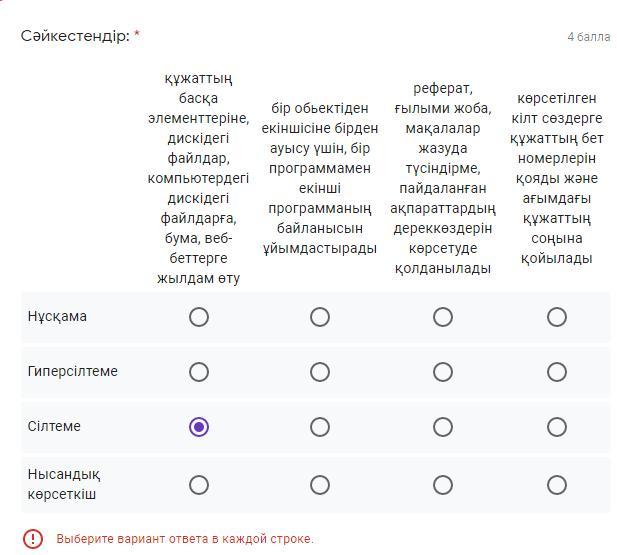Select Сілтеме radio in last column

pos(556,427)
